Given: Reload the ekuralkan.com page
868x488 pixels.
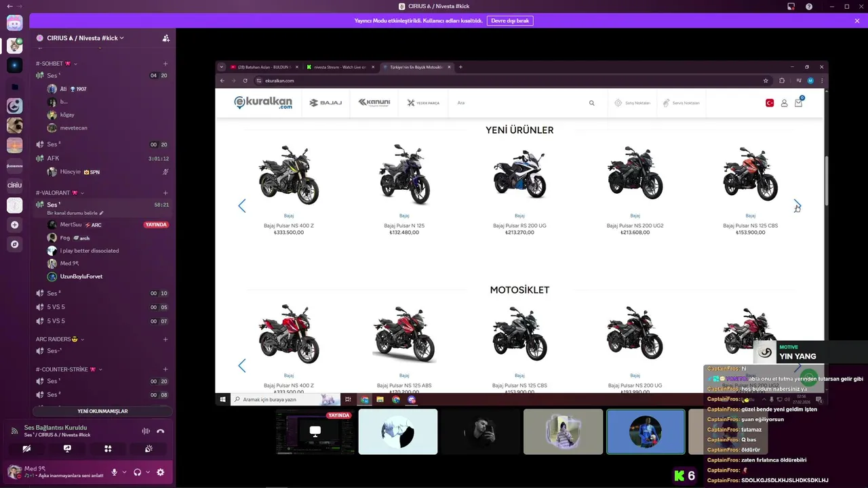Looking at the screenshot, I should [245, 81].
